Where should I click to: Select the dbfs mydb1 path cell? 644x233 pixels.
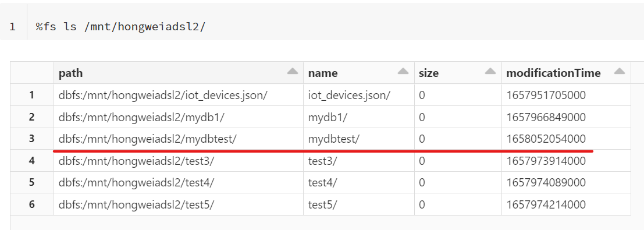(178, 116)
